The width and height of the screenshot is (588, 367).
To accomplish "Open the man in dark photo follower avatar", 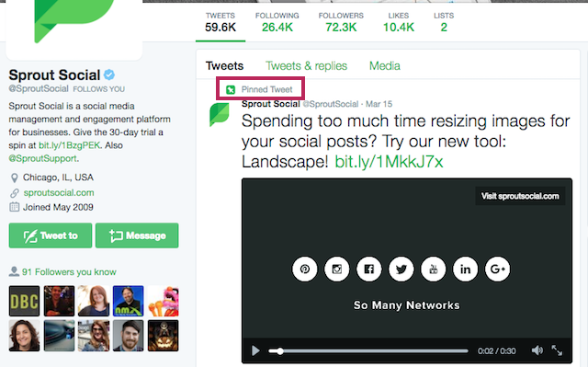I will (59, 301).
